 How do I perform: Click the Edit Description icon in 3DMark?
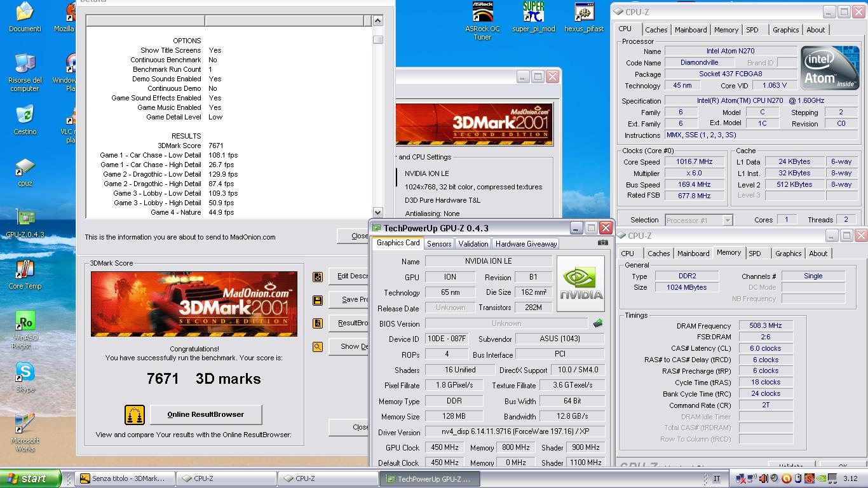point(318,276)
